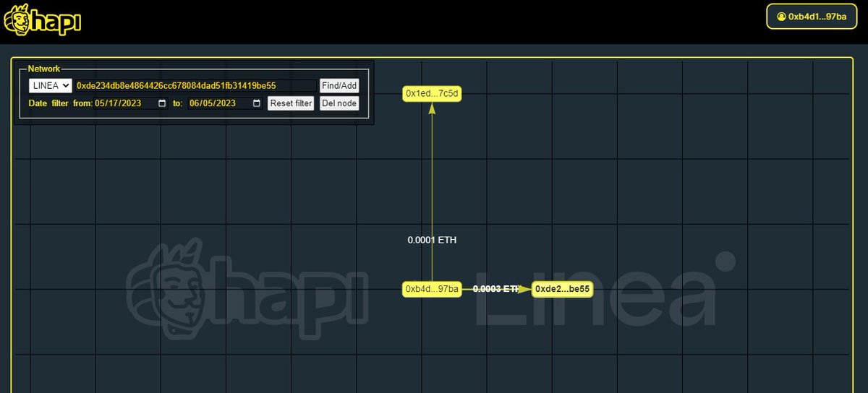
Task: Open the calendar picker for the from date
Action: tap(162, 103)
